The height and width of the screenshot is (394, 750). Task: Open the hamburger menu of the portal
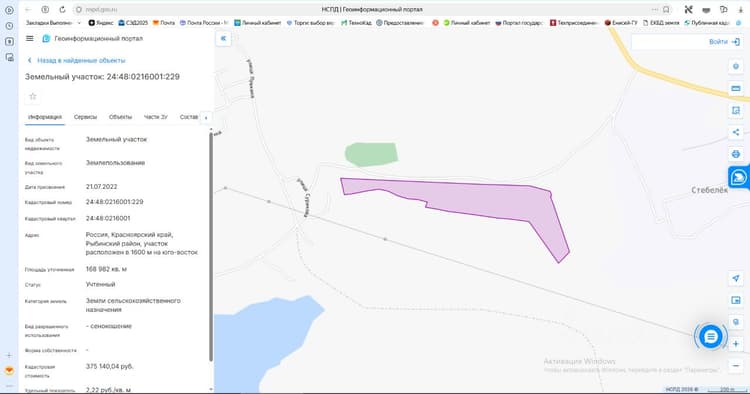click(30, 38)
